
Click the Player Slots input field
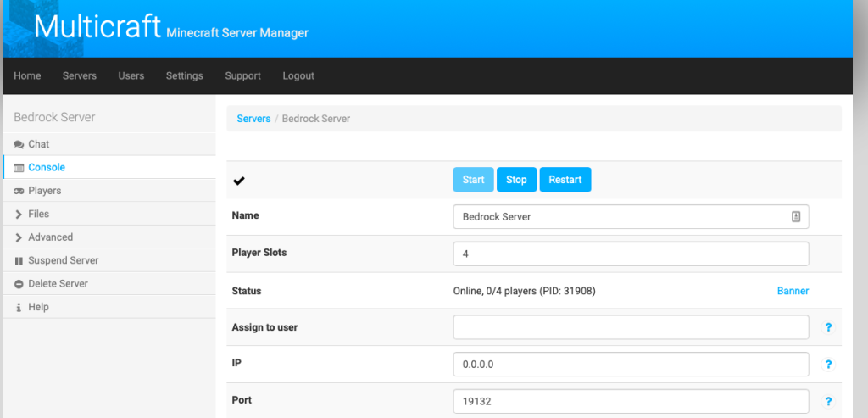click(x=631, y=254)
